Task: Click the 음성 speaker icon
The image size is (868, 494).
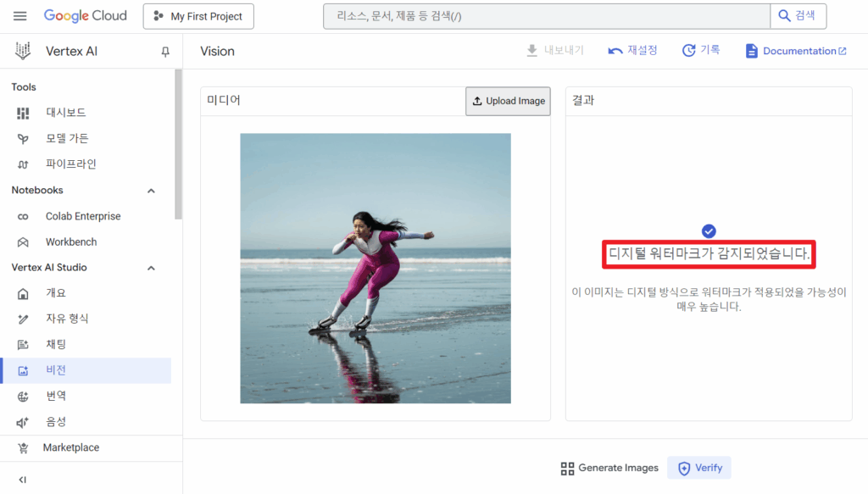Action: pos(23,422)
